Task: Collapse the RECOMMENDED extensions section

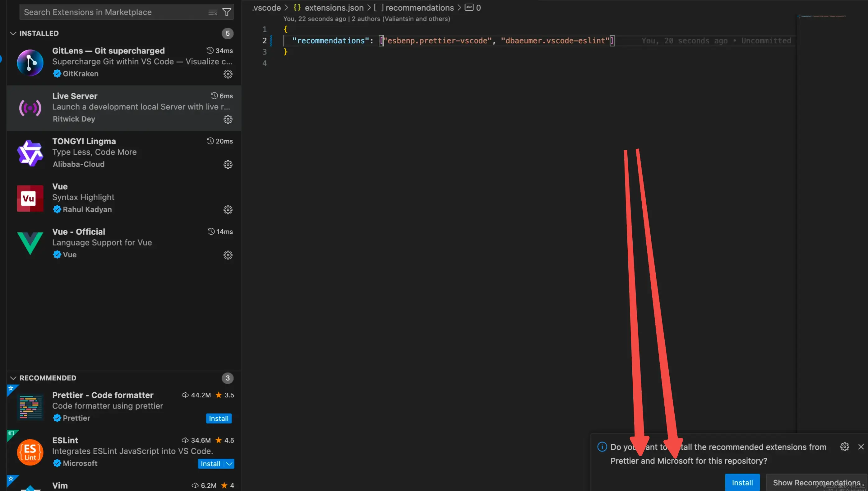Action: [x=13, y=378]
